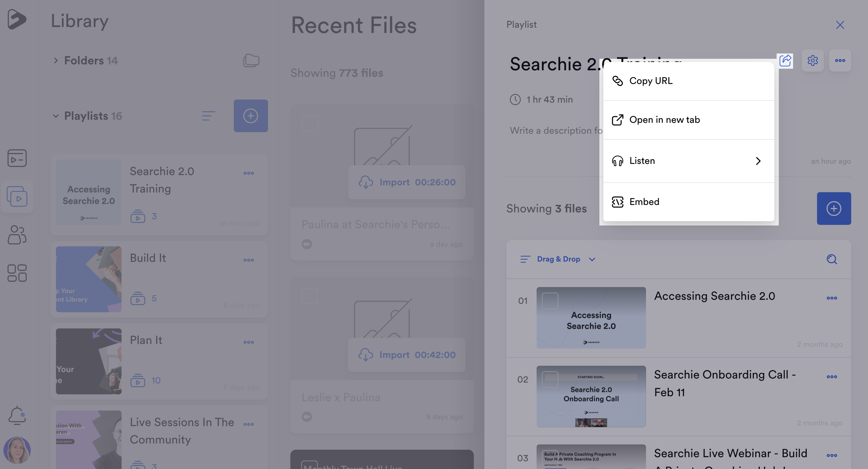868x469 pixels.
Task: Click the Paulina at Searchie's Perso... file title
Action: point(375,224)
